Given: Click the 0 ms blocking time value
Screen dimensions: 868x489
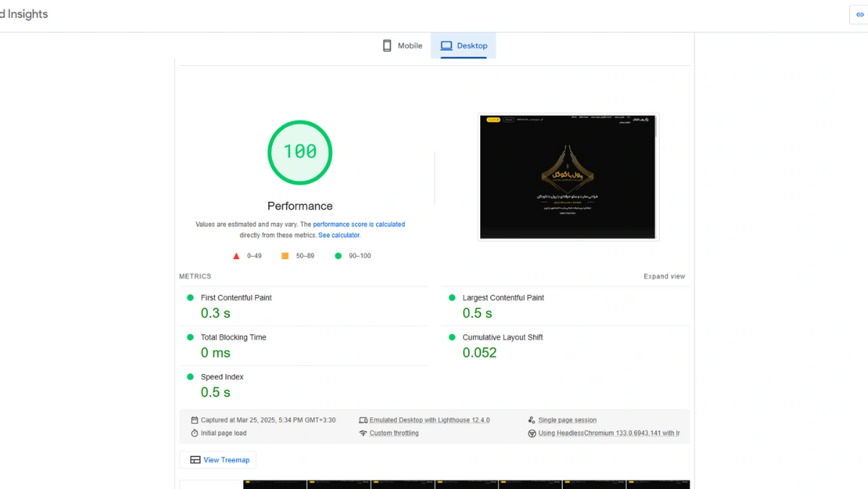Looking at the screenshot, I should coord(216,353).
